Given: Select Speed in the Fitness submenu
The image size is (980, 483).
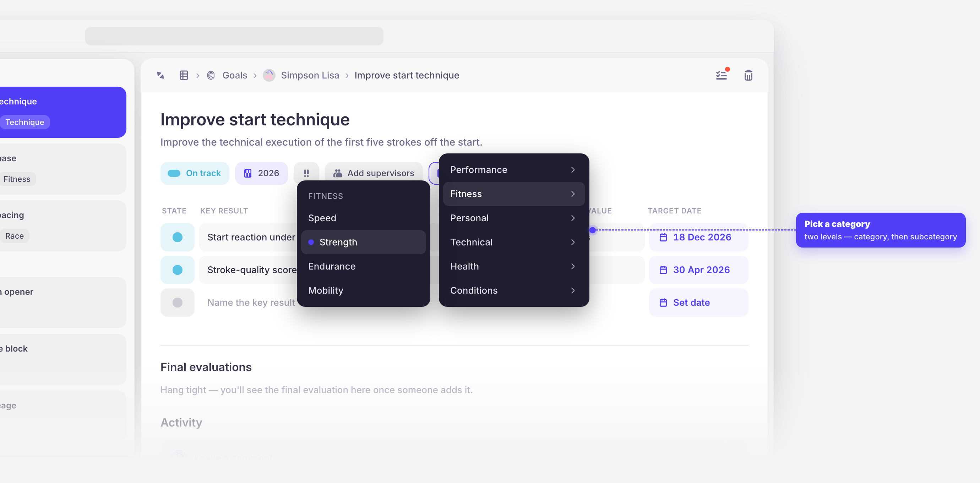Looking at the screenshot, I should [x=363, y=218].
